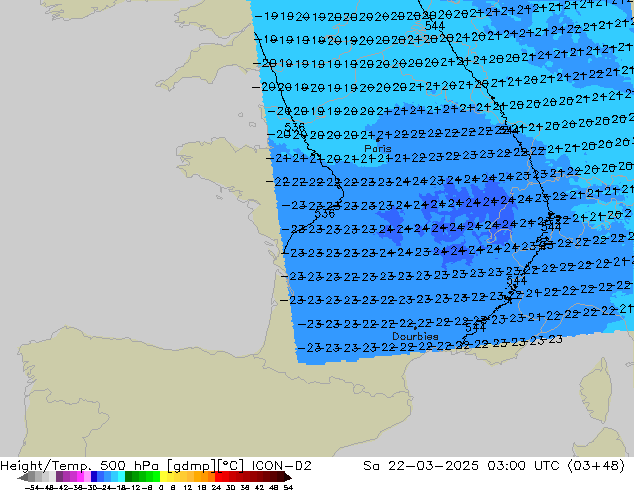
Task: Click the yellow swatch at 0 on scale
Action: [163, 476]
